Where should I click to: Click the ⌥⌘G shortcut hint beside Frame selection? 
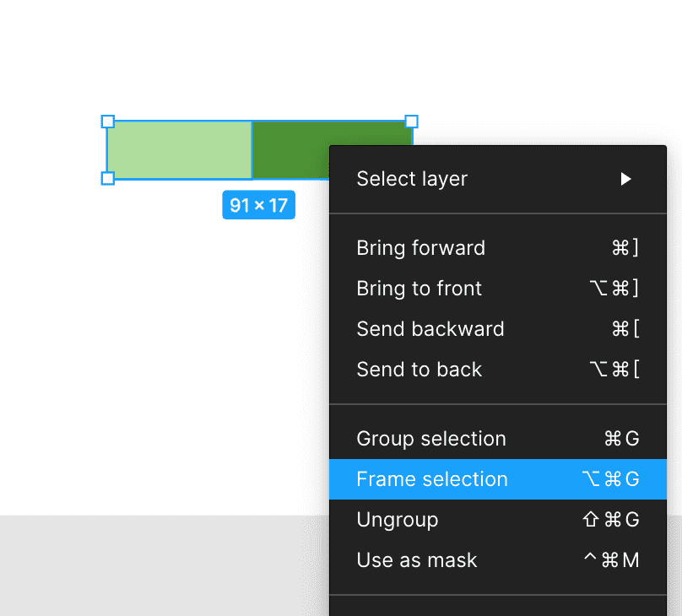pyautogui.click(x=610, y=479)
